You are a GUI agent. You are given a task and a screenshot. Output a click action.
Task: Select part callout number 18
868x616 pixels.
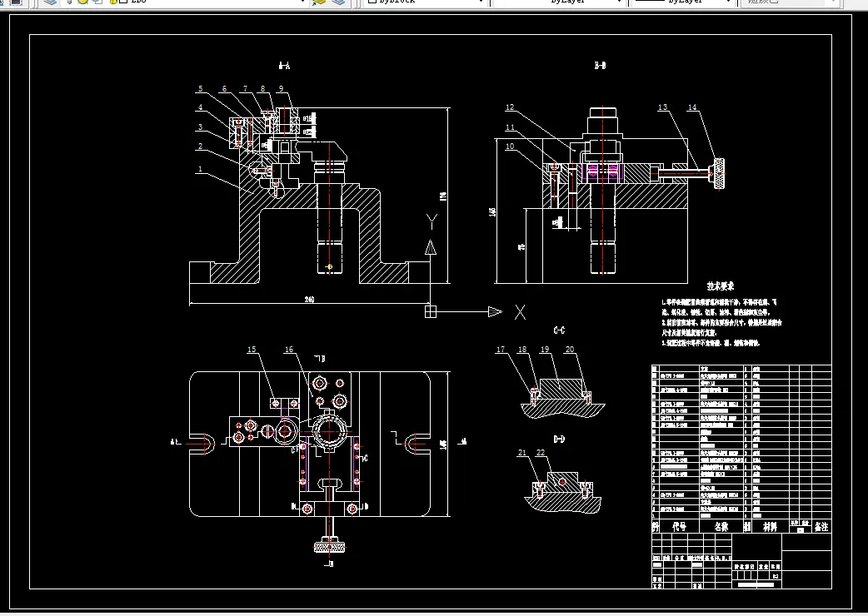[x=522, y=350]
